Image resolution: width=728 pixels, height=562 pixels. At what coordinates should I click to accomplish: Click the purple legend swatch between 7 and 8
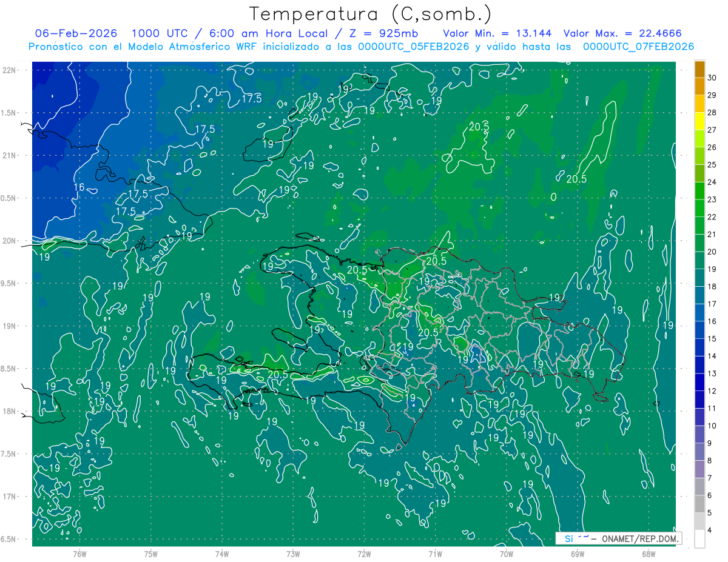coord(699,469)
